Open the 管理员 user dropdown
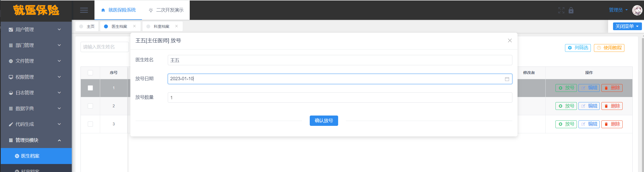The height and width of the screenshot is (172, 644). coord(618,10)
